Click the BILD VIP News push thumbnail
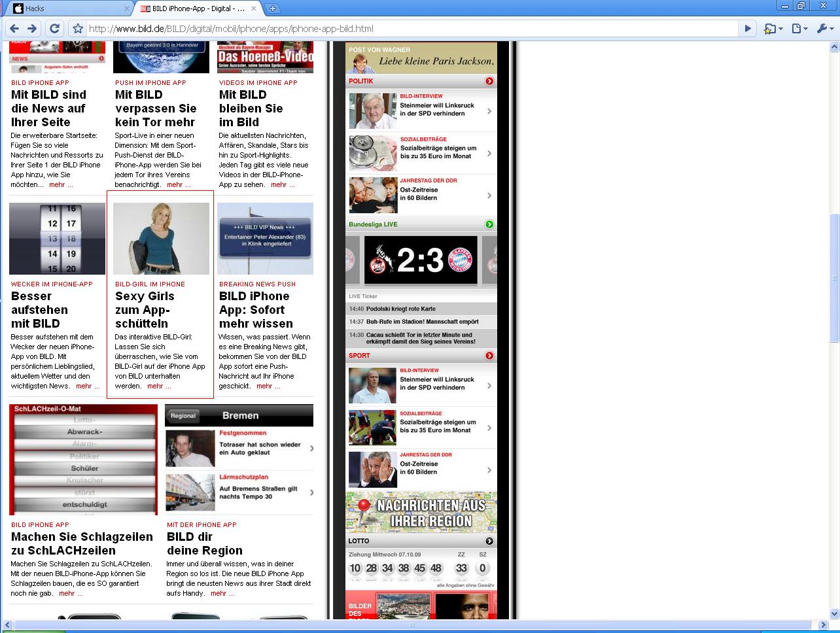This screenshot has width=840, height=633. point(265,239)
